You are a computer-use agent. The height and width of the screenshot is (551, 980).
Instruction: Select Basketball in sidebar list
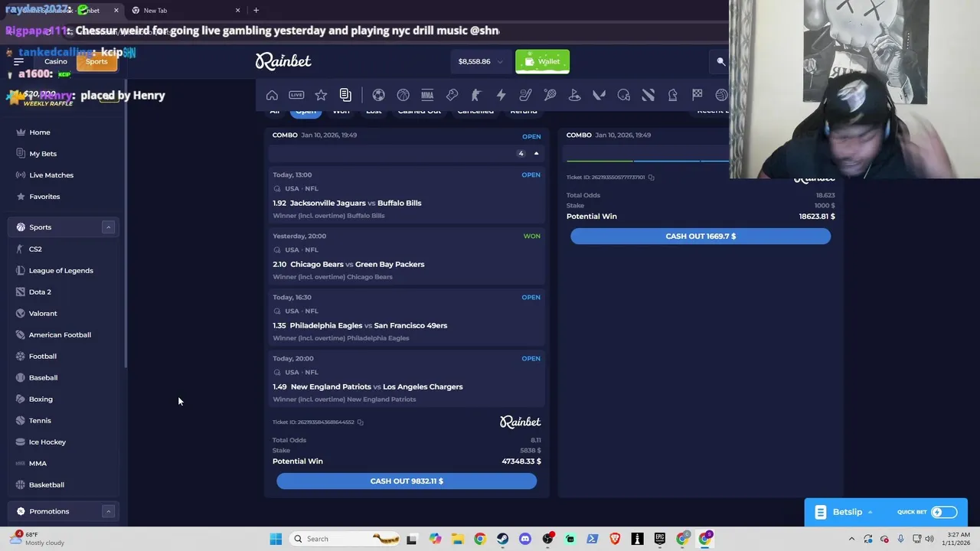47,484
